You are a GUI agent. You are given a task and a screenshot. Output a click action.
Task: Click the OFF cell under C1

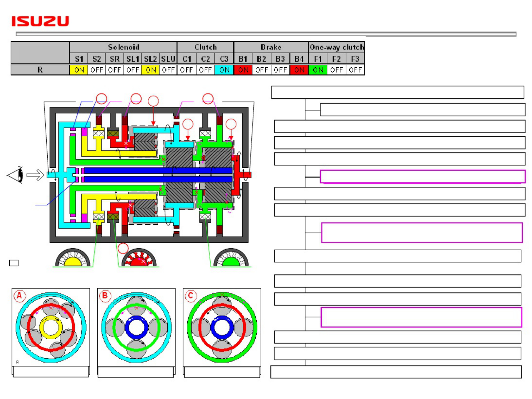tap(187, 70)
